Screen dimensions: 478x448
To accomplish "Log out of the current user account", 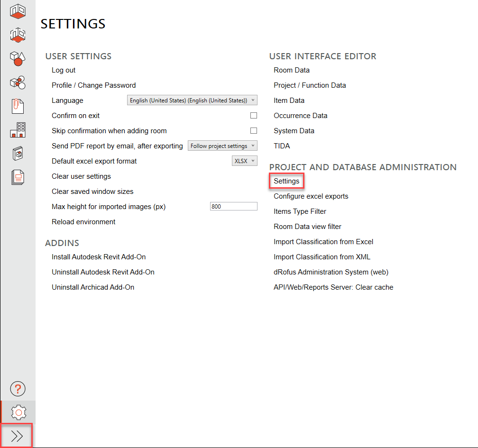I will tap(63, 70).
